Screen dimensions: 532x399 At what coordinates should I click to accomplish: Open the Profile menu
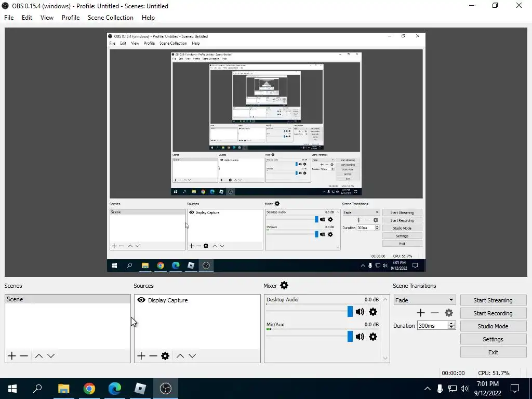coord(71,18)
